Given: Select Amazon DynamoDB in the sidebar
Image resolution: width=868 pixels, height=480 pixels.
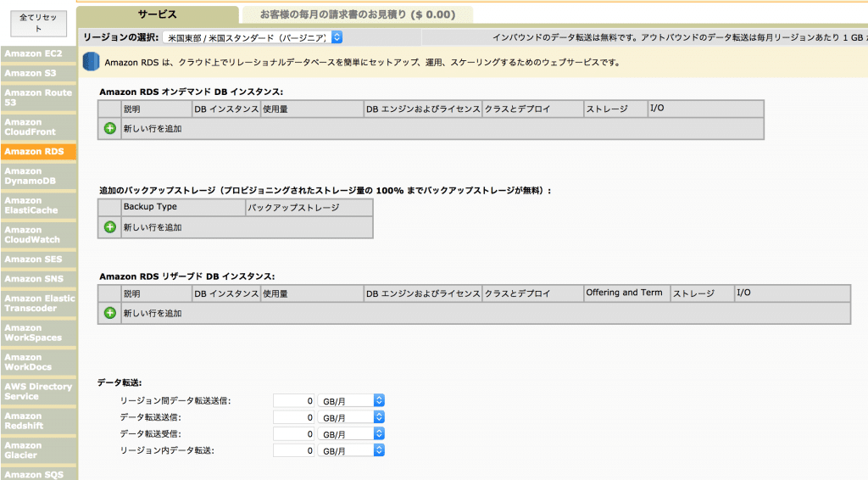Looking at the screenshot, I should [38, 176].
